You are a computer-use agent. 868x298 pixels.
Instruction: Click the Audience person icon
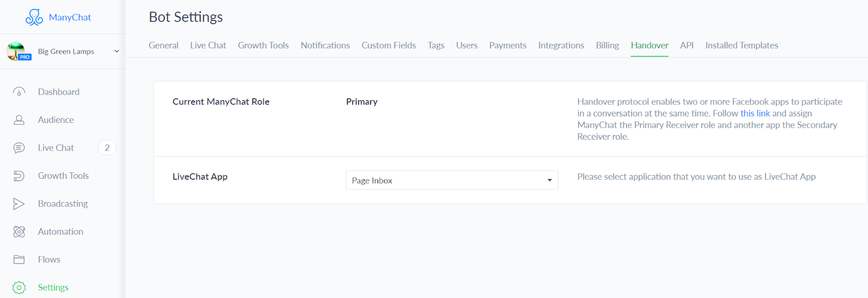(19, 120)
